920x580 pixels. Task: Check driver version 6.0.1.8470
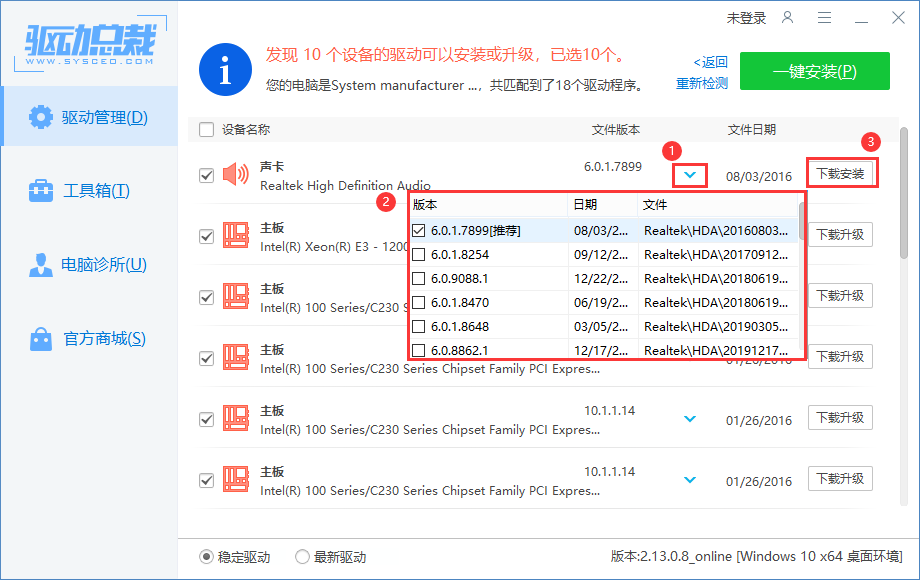click(x=418, y=303)
